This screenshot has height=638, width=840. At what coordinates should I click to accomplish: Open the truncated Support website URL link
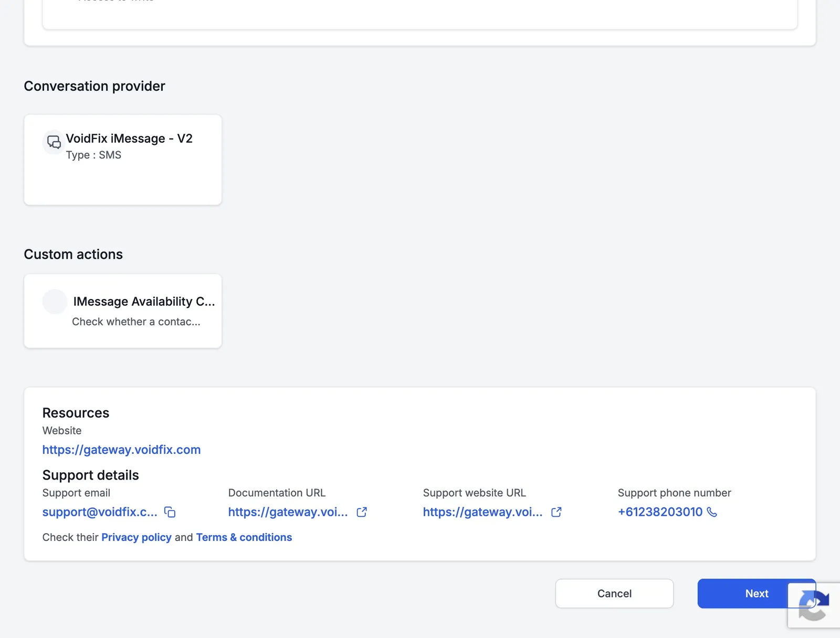483,512
